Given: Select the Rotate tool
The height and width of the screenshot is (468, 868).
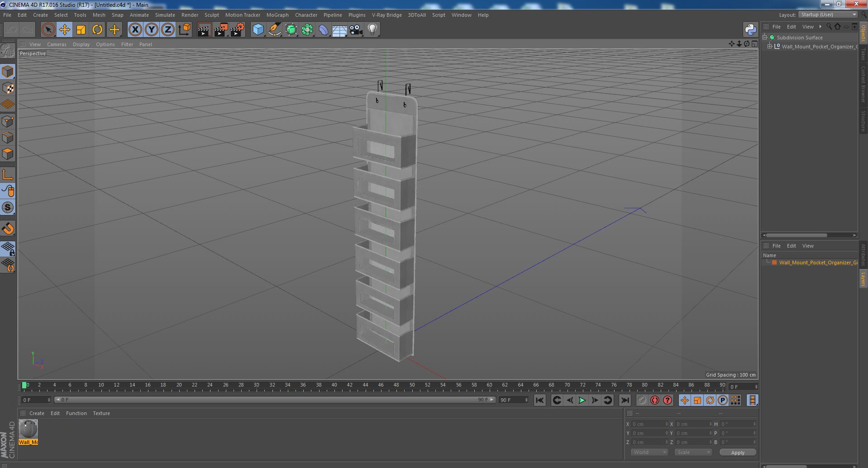Looking at the screenshot, I should 97,30.
